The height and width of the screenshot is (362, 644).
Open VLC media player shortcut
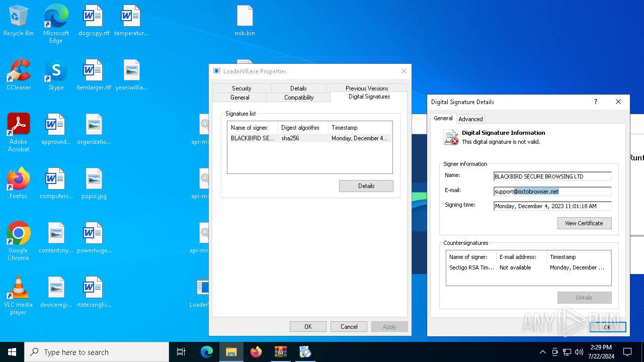coord(19,296)
